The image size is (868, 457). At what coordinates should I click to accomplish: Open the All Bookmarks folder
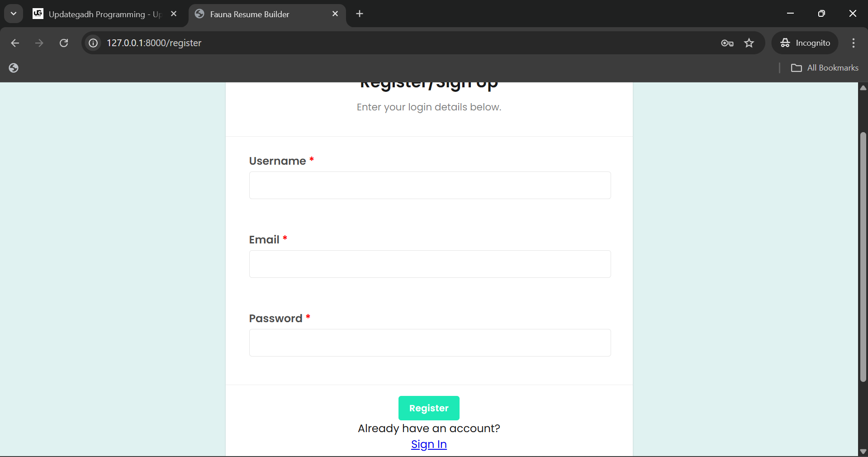click(825, 68)
